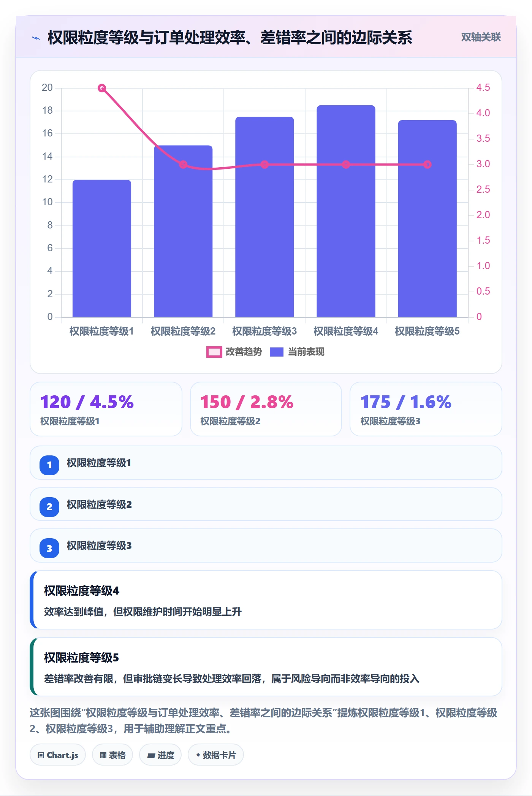Toggle the 当前表现 legend swatch
The height and width of the screenshot is (796, 532).
pos(277,352)
